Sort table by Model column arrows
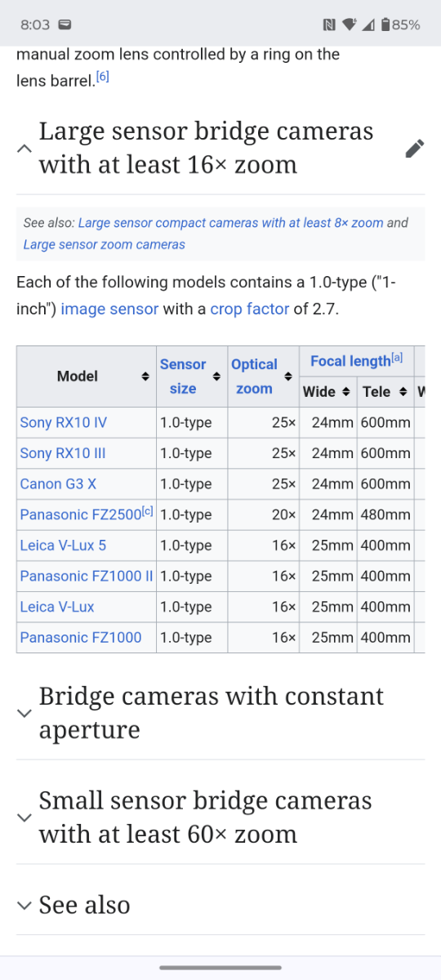Image resolution: width=441 pixels, height=980 pixels. (x=145, y=376)
